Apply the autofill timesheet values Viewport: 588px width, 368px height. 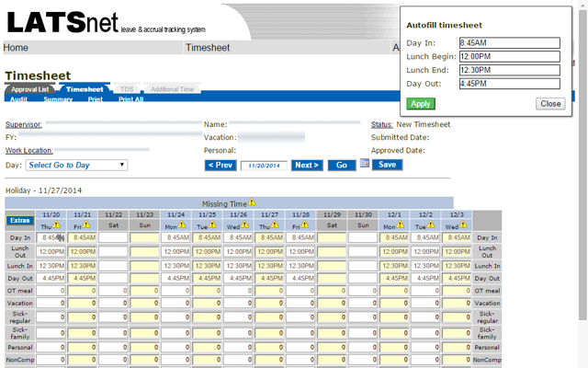click(421, 104)
